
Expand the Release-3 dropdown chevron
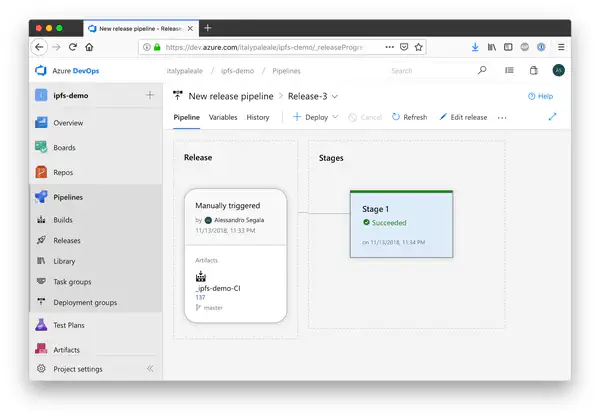(335, 96)
